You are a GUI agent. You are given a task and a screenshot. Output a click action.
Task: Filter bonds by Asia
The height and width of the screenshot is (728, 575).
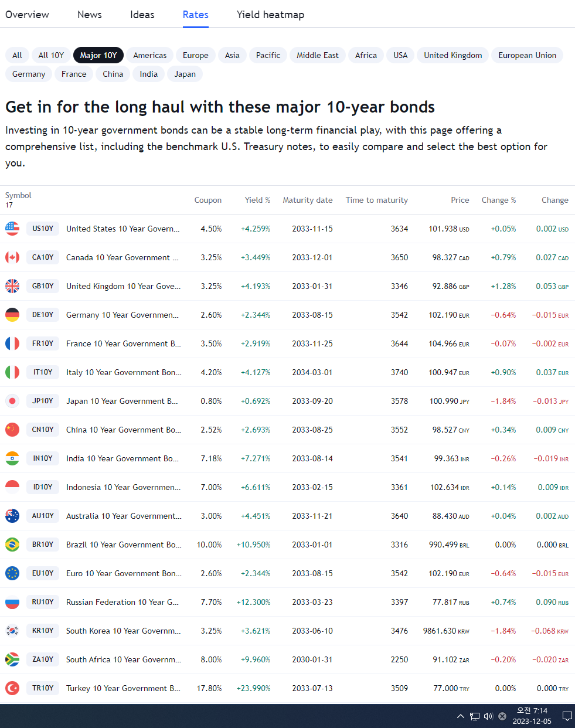[232, 55]
